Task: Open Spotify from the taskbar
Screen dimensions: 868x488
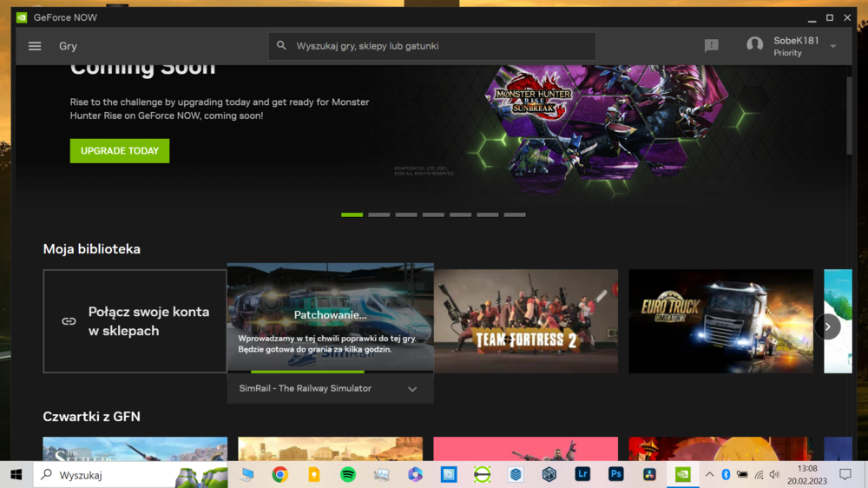Action: pyautogui.click(x=348, y=475)
